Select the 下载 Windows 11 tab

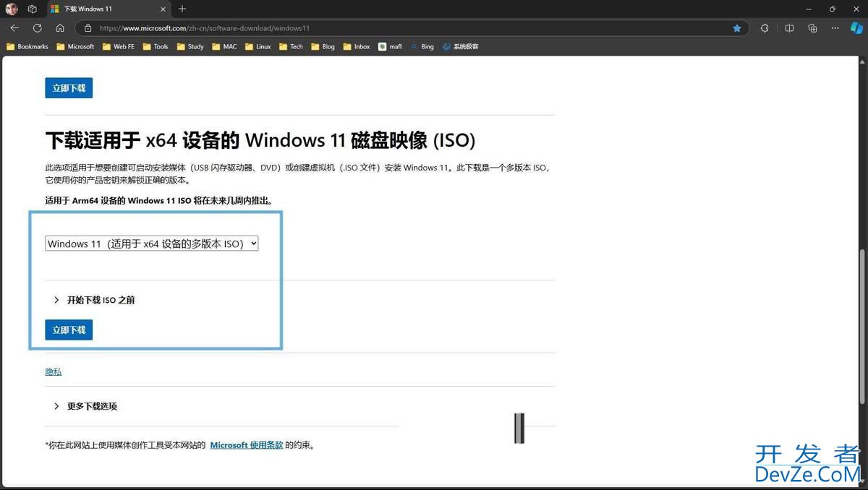pos(109,9)
